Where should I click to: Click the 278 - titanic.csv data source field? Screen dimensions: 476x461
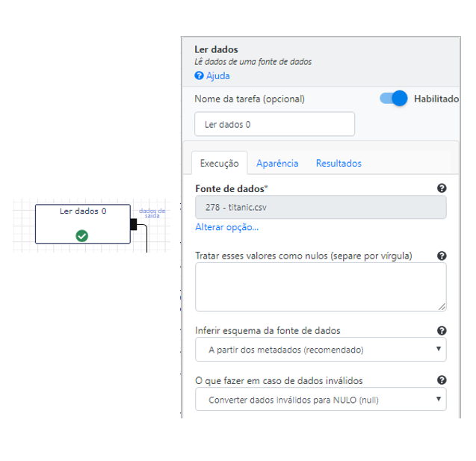(321, 207)
